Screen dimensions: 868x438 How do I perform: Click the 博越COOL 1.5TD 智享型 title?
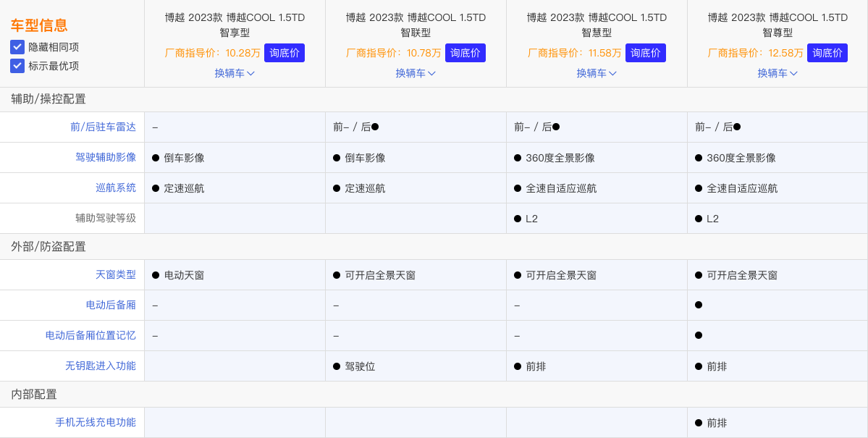click(x=235, y=25)
